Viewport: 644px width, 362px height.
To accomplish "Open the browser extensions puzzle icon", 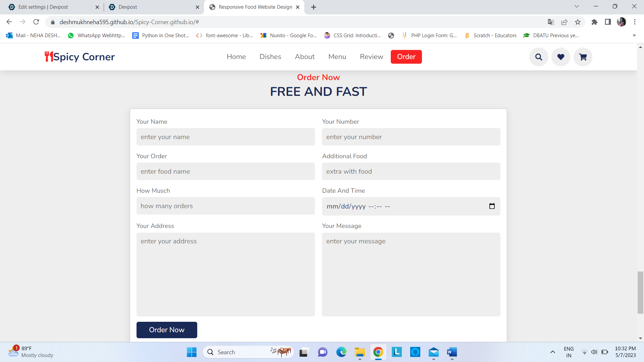I will pos(595,22).
